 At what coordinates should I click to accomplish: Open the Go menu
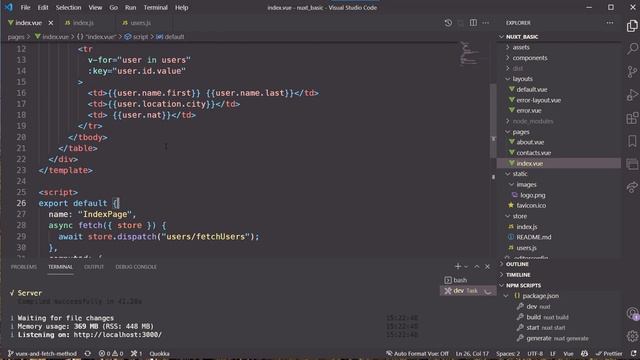(113, 7)
